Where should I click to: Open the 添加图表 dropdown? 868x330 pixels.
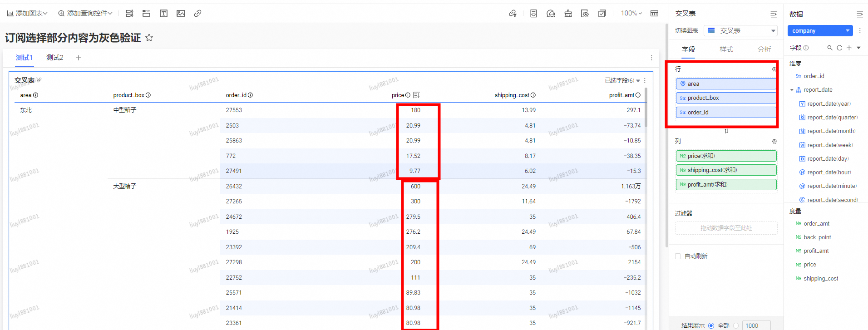point(27,14)
